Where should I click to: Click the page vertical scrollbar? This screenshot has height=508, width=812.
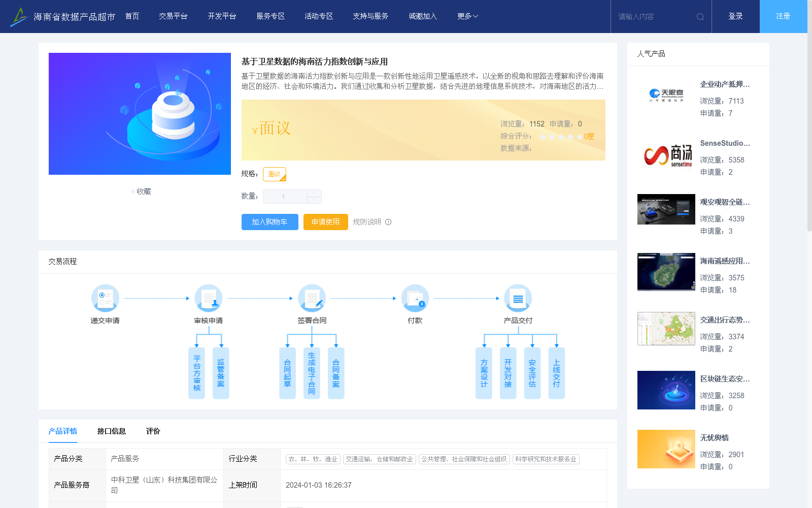(x=809, y=117)
